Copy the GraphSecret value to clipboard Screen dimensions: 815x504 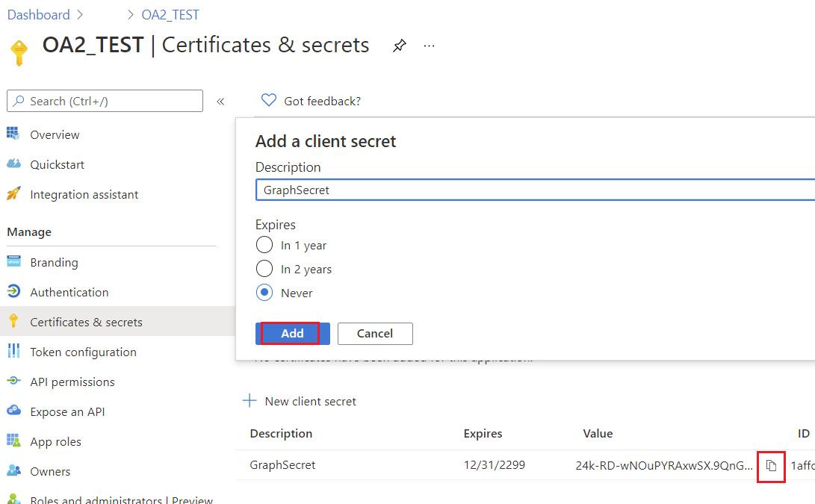[x=771, y=466]
